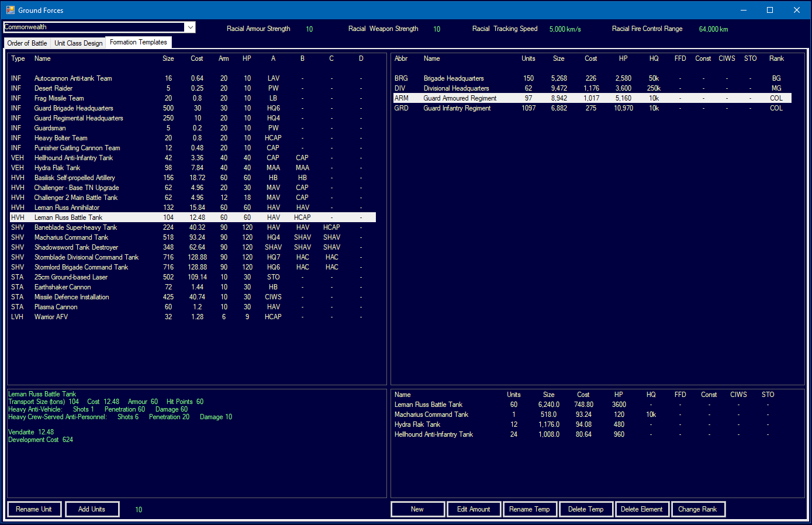This screenshot has height=525, width=812.
Task: Select Hydra Flak Tank in unit list
Action: pos(193,168)
